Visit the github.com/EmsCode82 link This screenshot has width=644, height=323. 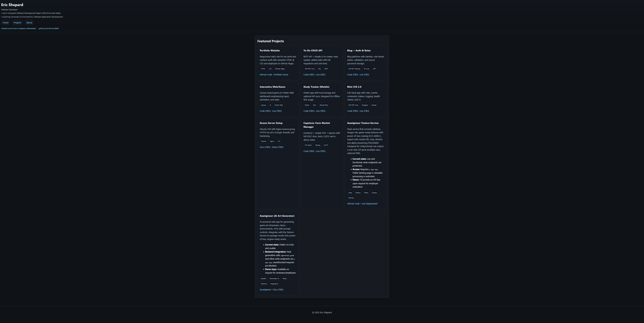[49, 28]
